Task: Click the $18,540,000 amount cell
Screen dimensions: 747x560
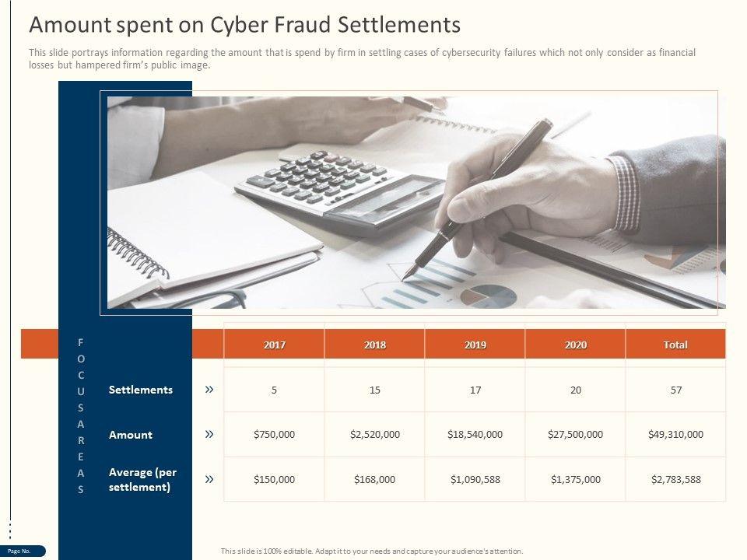Action: pos(475,435)
